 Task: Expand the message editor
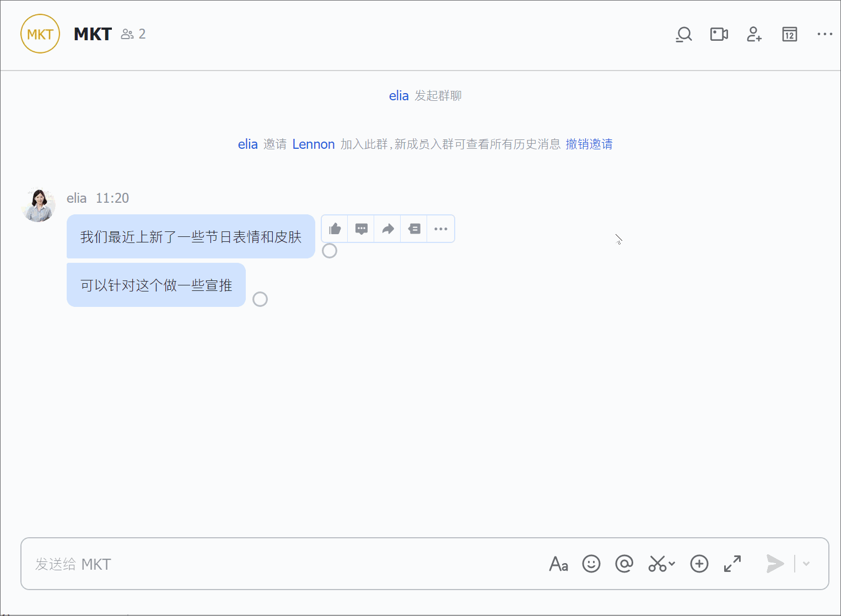(732, 564)
